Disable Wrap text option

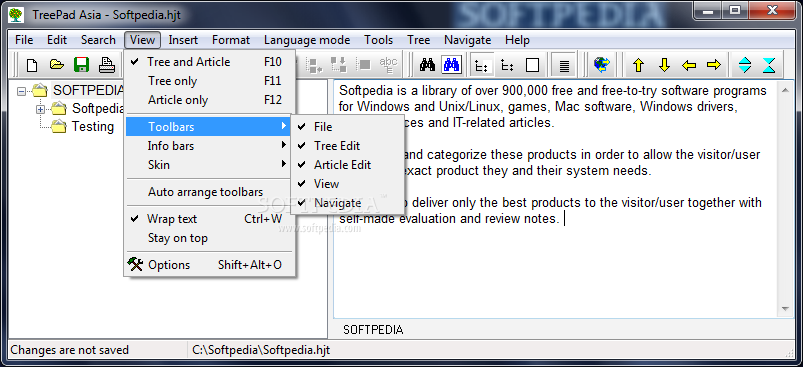point(209,219)
